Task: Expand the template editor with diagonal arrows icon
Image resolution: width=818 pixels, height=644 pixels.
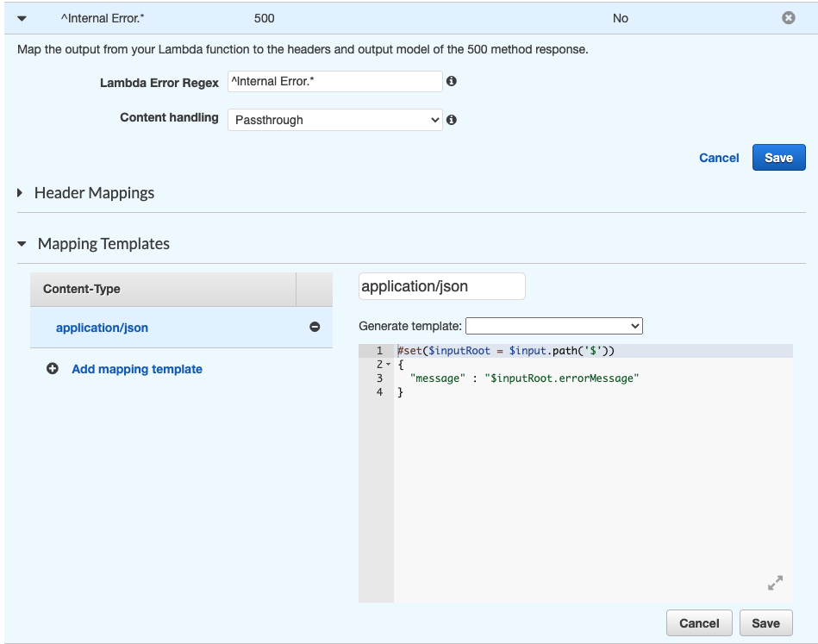Action: (774, 583)
